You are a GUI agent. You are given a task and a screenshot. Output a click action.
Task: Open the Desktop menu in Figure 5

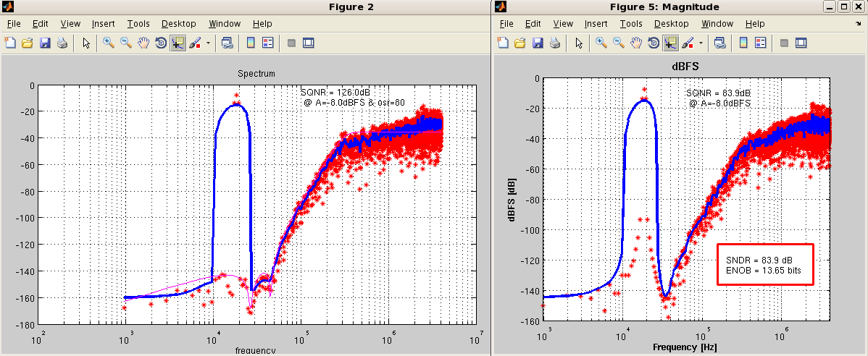coord(672,24)
